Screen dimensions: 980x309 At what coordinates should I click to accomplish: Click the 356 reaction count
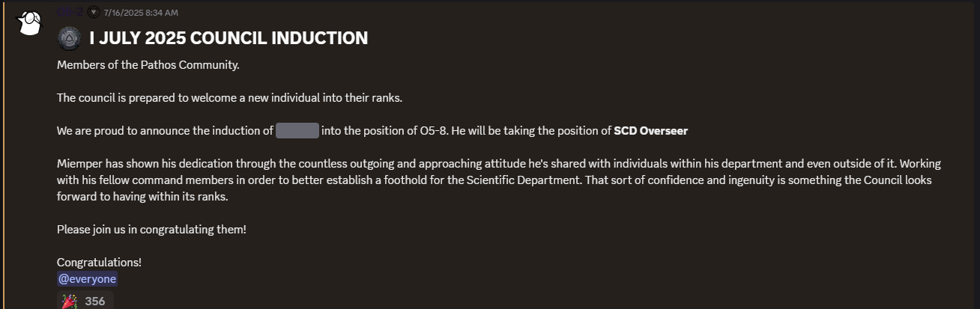click(95, 301)
